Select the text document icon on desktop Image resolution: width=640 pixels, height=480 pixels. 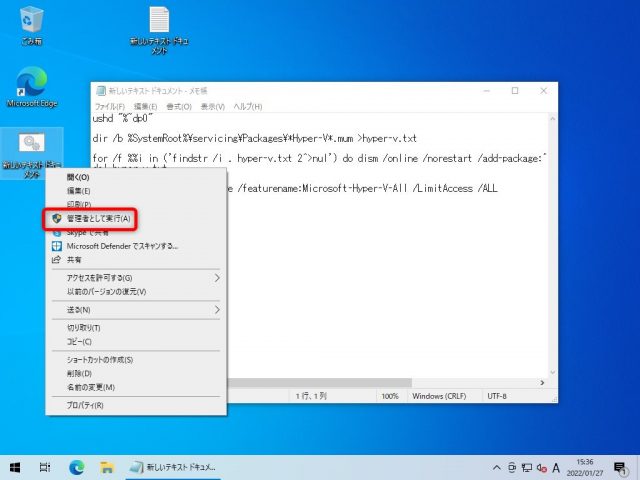(x=158, y=22)
